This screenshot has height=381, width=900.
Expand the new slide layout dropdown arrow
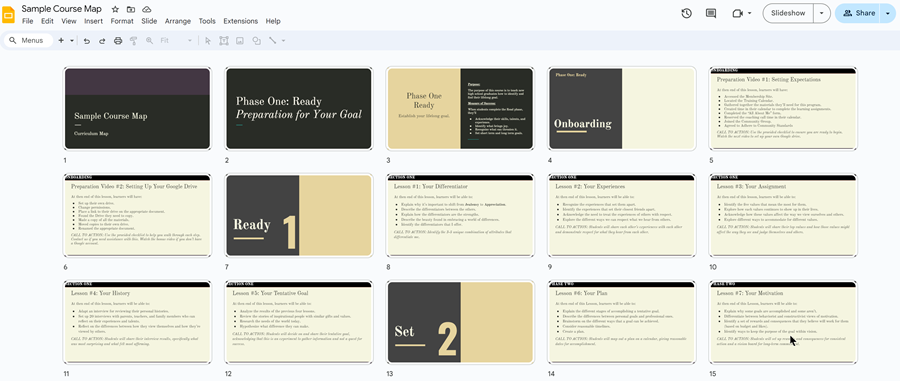tap(72, 41)
